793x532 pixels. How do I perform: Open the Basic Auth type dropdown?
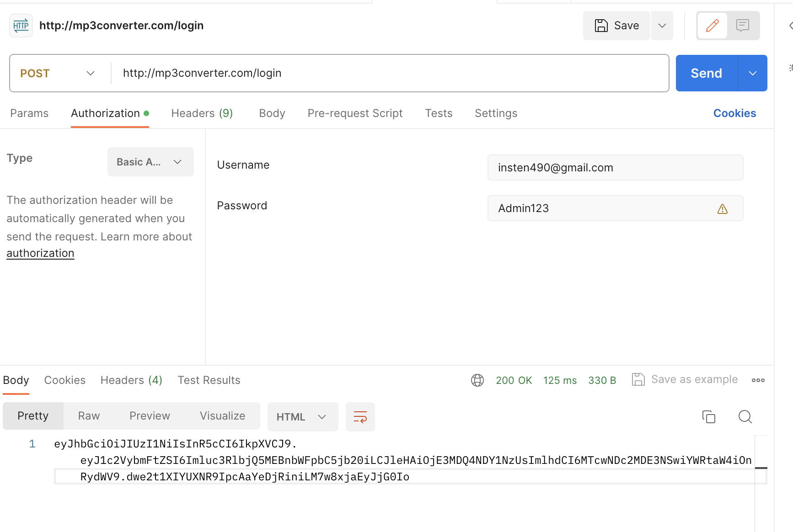pyautogui.click(x=150, y=162)
